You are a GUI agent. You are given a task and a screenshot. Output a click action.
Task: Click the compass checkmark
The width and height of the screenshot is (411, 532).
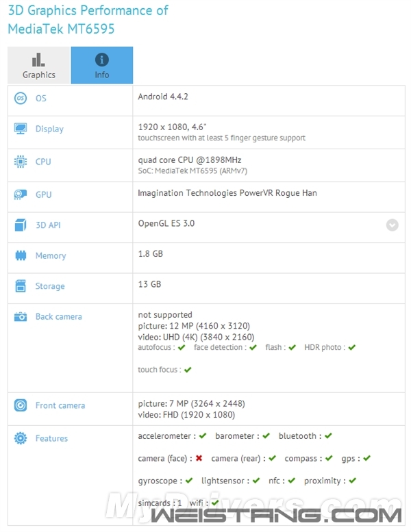coord(329,458)
